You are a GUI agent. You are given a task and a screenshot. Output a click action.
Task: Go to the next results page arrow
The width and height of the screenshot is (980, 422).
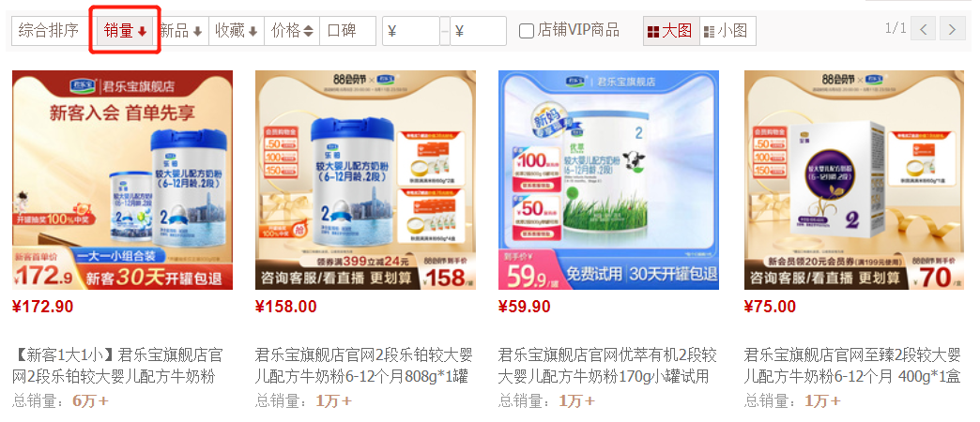952,29
